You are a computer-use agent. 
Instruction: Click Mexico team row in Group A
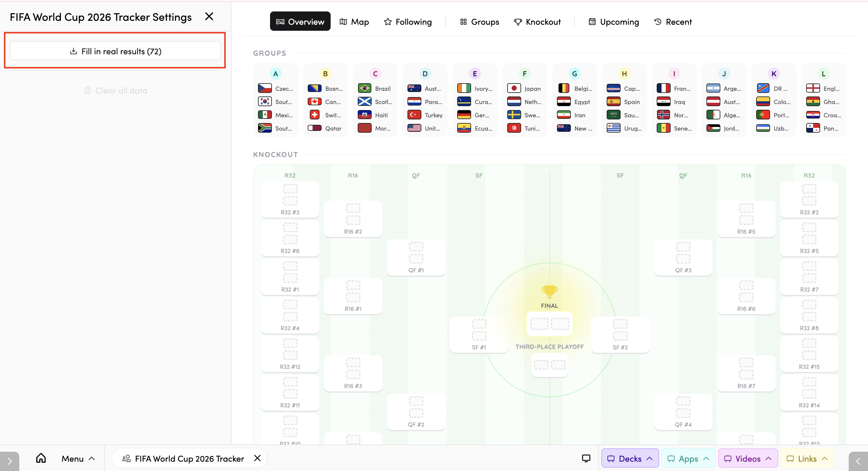[x=276, y=115]
